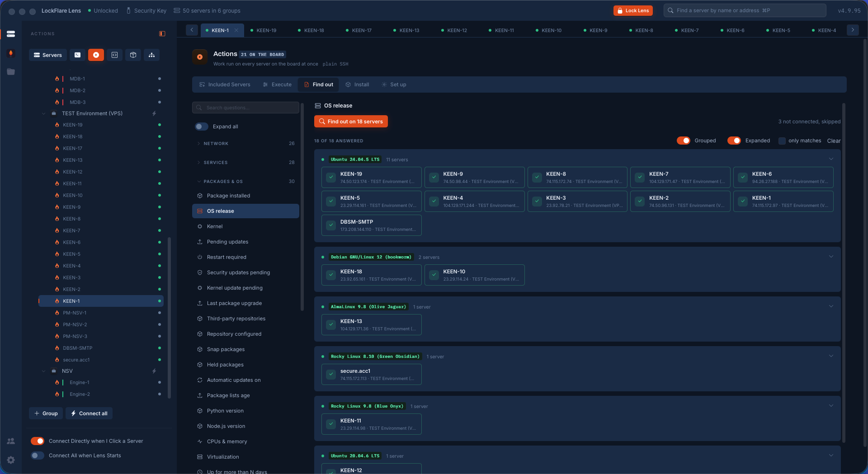Open the servers list icon in left rail

point(11,34)
